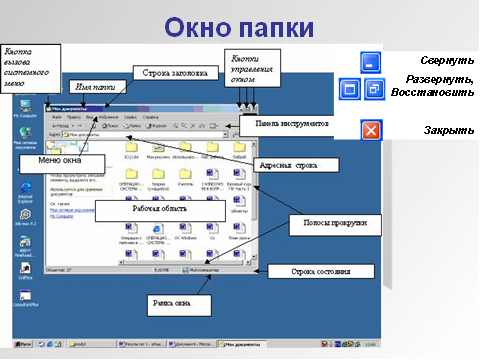Image resolution: width=480 pixels, height=360 pixels.
Task: Click the Пуск start button
Action: (23, 344)
